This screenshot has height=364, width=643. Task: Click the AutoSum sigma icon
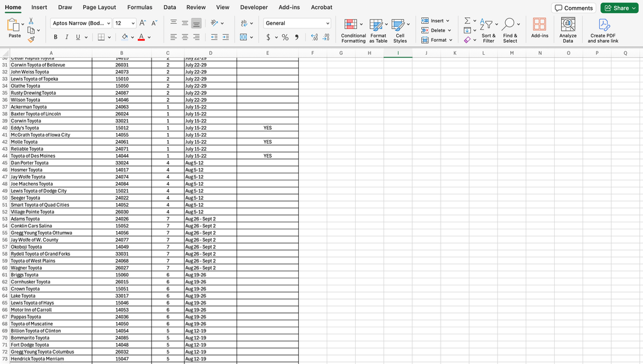pyautogui.click(x=467, y=21)
